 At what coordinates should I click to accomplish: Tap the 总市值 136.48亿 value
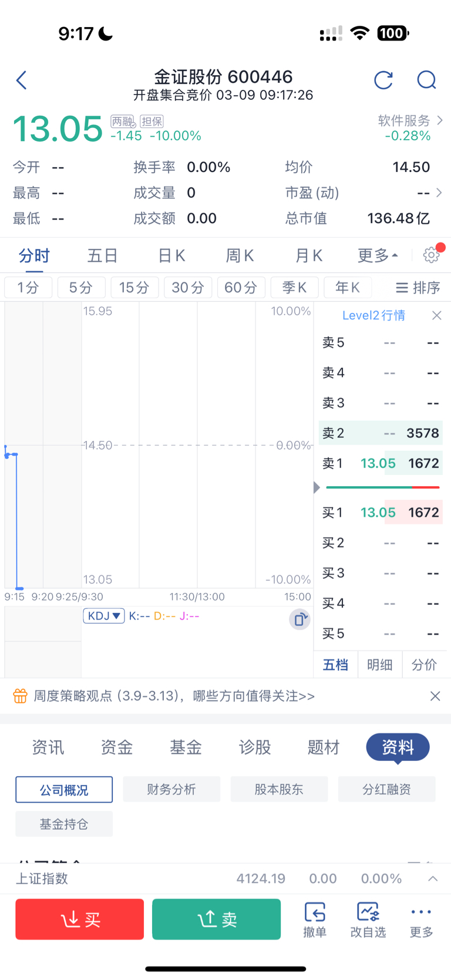pos(399,218)
